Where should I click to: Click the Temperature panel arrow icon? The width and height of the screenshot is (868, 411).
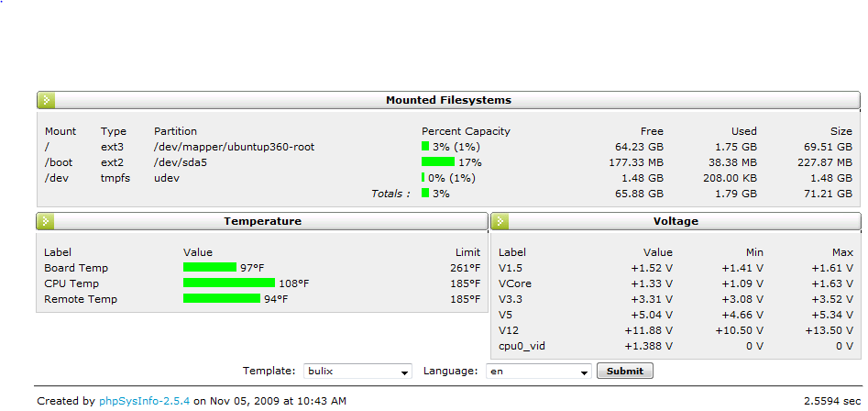(x=46, y=222)
